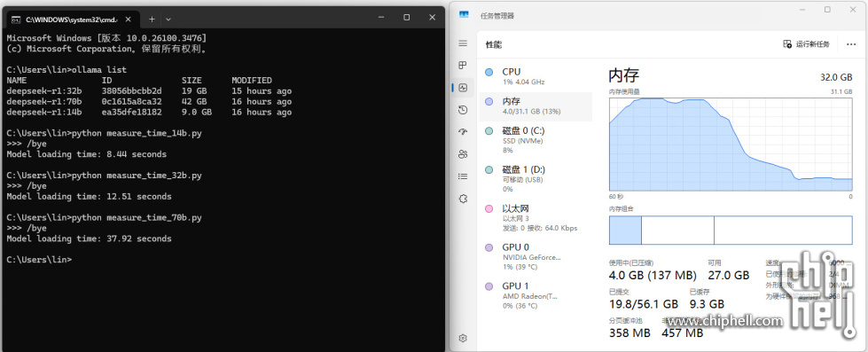The image size is (868, 352).
Task: Click the 磁盘 1 green circle indicator
Action: 489,170
